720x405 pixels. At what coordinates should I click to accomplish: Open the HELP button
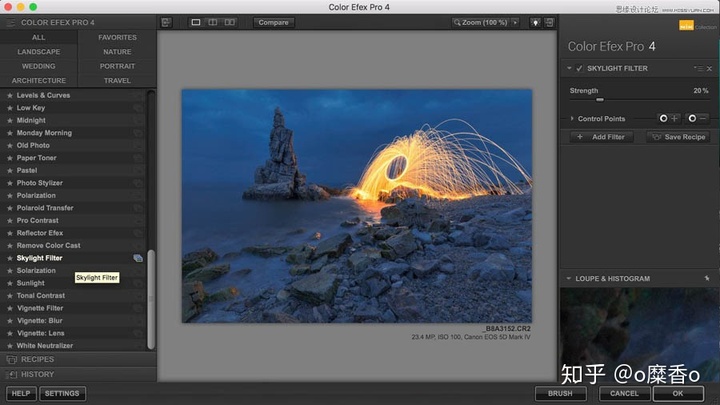click(21, 394)
